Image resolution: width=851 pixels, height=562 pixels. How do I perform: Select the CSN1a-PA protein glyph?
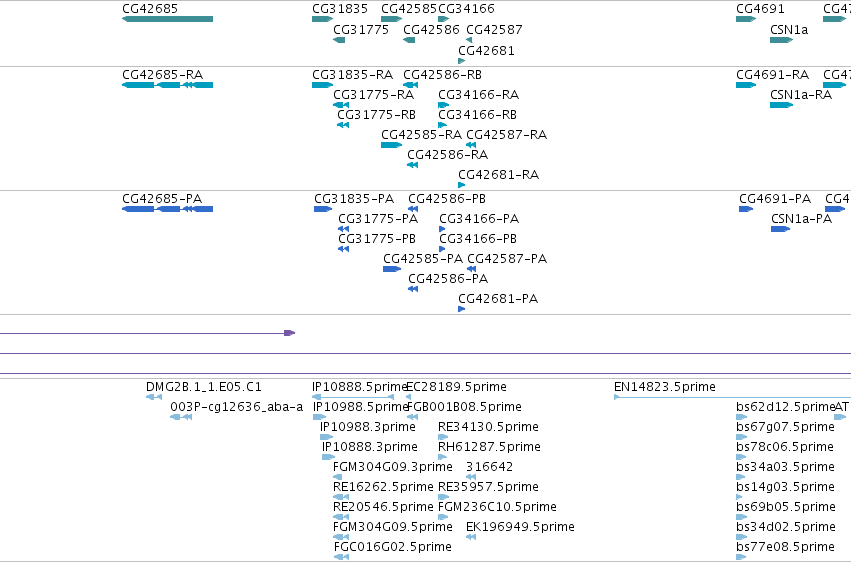[x=780, y=229]
